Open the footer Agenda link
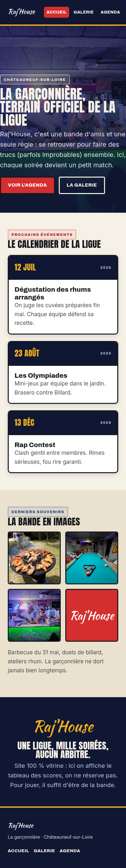This screenshot has width=126, height=868. (x=70, y=851)
